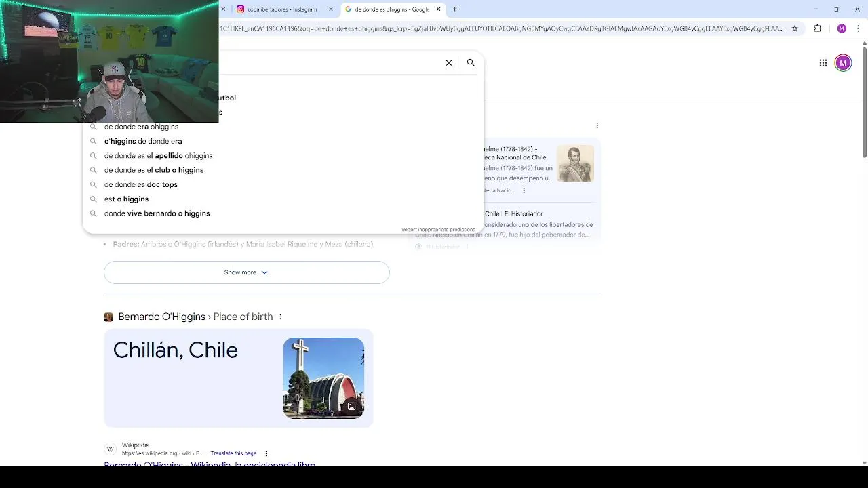Screen dimensions: 868x488
Task: Click the Wikipedia favicon of the result
Action: (x=110, y=449)
